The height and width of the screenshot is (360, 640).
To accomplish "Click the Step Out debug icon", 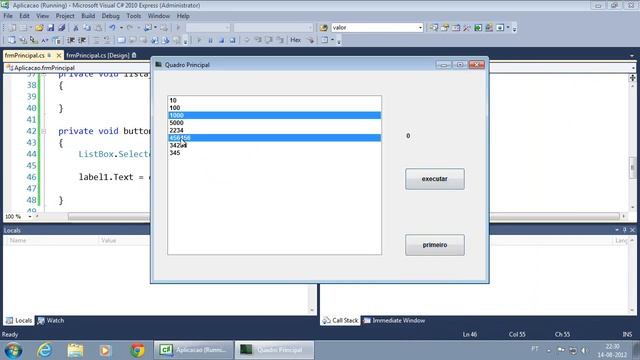I will [x=280, y=40].
